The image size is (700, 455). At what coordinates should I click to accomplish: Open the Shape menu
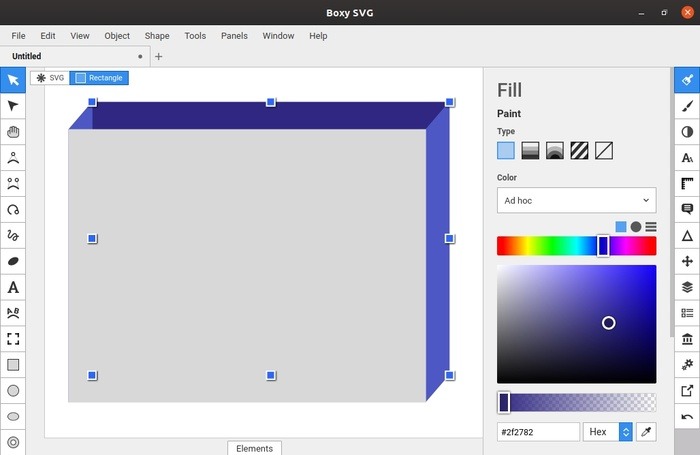coord(157,36)
